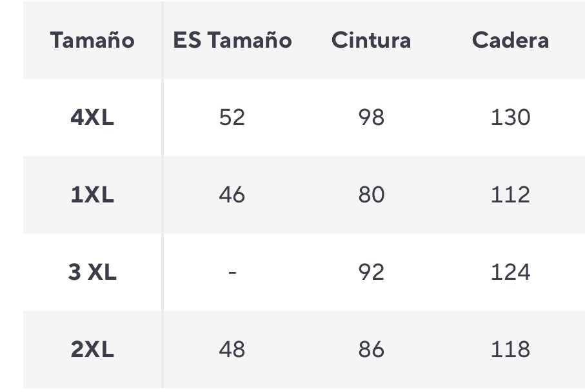
Task: Select the 2XL size row label
Action: 92,349
